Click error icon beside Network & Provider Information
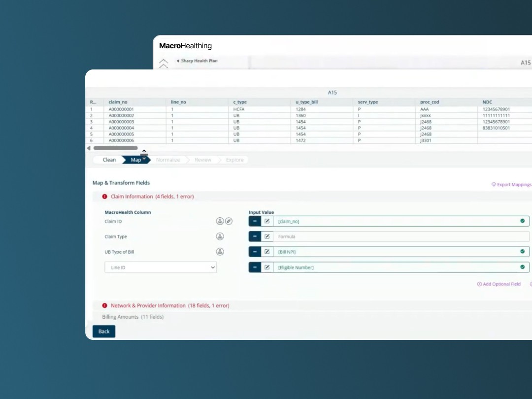Image resolution: width=532 pixels, height=399 pixels. (104, 305)
